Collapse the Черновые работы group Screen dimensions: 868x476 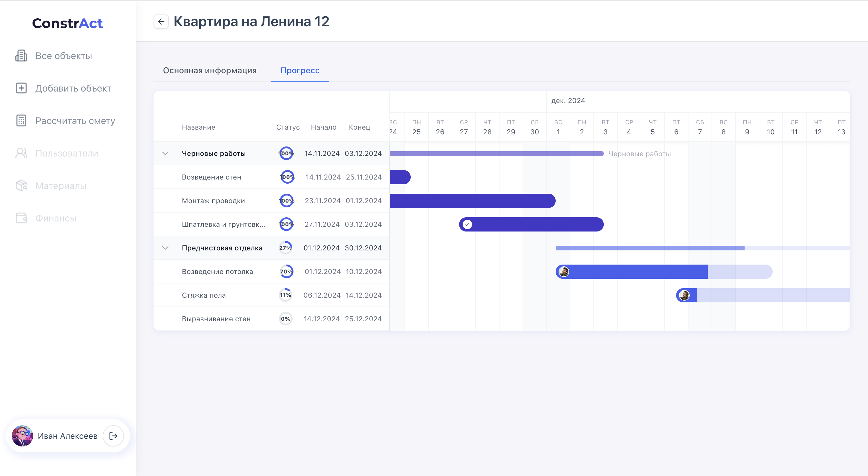165,153
